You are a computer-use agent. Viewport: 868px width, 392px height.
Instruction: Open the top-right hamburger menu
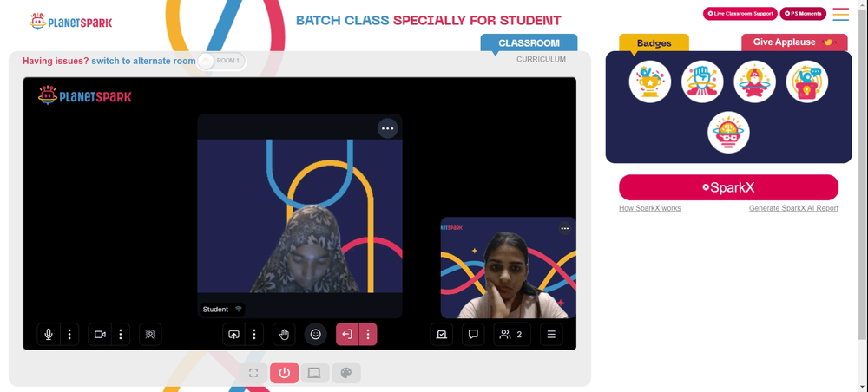pos(840,15)
